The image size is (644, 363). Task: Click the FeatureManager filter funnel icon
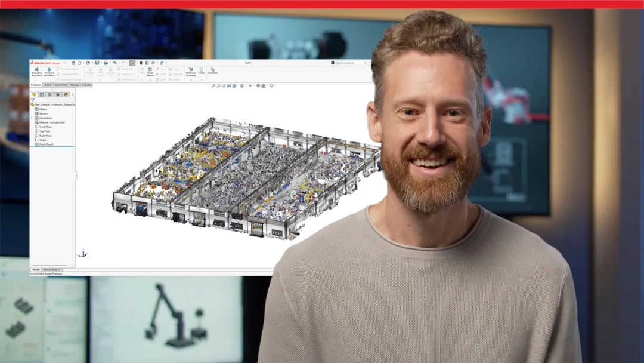(x=32, y=100)
